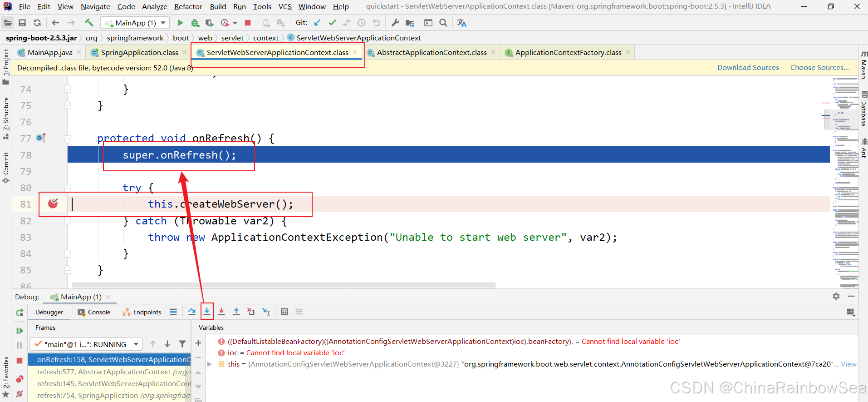
Task: Open the Console tab in debug panel
Action: [x=94, y=312]
